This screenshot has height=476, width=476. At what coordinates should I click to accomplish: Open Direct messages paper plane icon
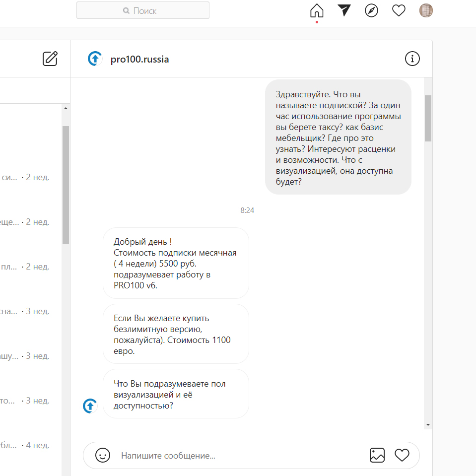[x=344, y=10]
